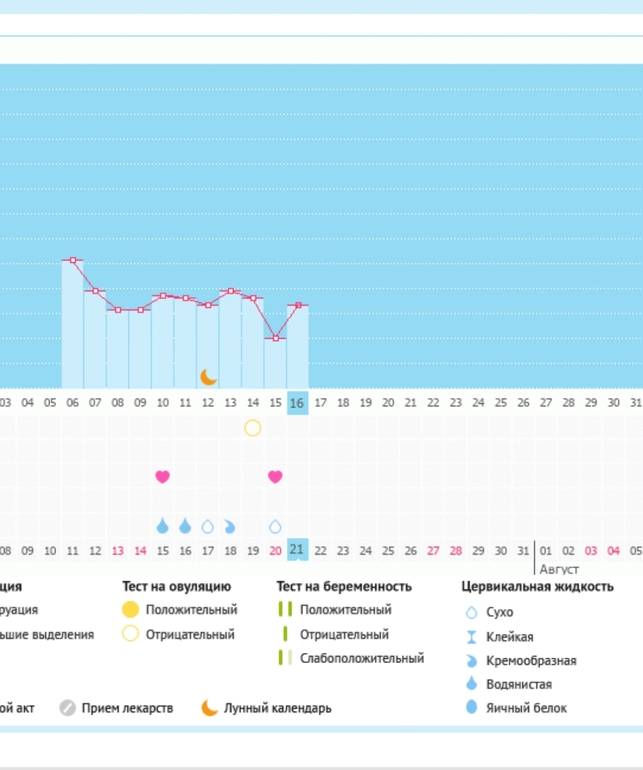The height and width of the screenshot is (770, 643).
Task: Select the pink heart on cycle day 15
Action: click(x=275, y=476)
